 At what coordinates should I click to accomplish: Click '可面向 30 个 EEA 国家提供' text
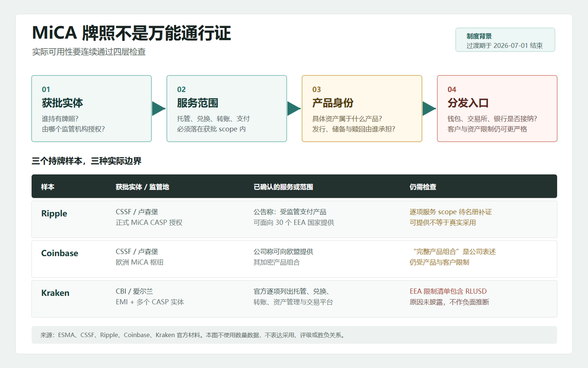pyautogui.click(x=294, y=222)
